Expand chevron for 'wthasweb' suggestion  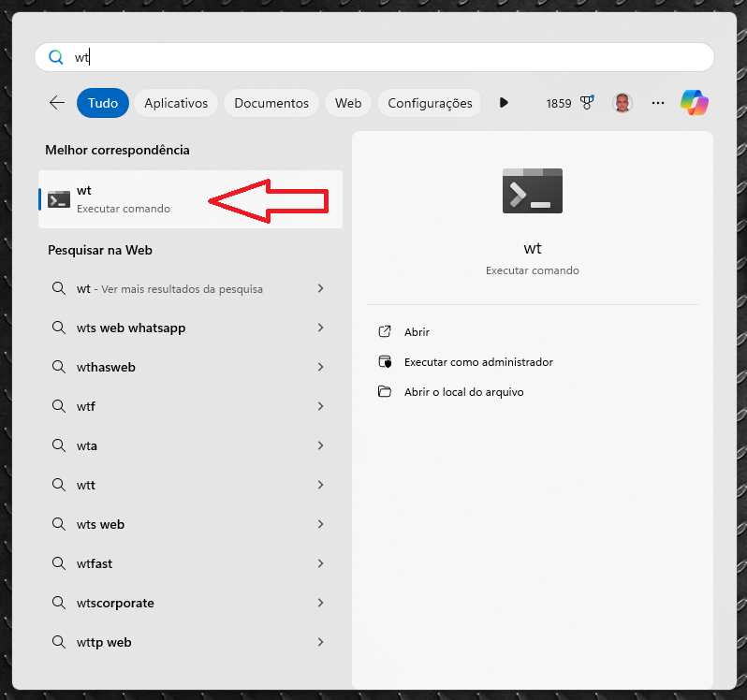pyautogui.click(x=321, y=367)
